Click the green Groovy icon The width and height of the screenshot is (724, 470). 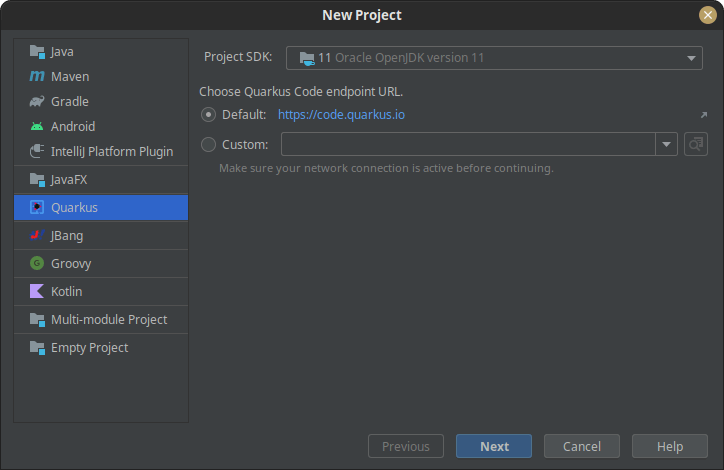(37, 263)
